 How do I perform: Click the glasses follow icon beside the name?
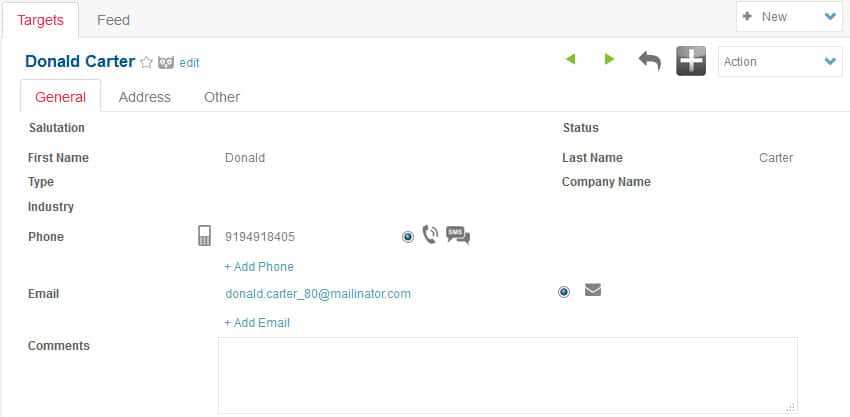(x=166, y=62)
